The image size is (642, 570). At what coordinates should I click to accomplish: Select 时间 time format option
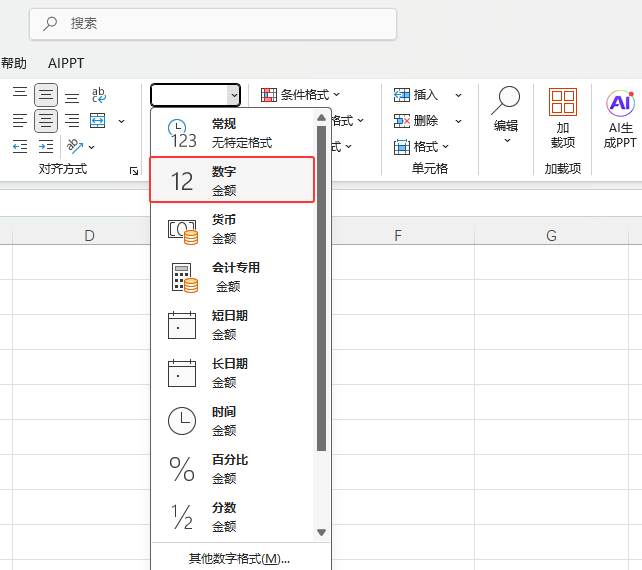(232, 421)
